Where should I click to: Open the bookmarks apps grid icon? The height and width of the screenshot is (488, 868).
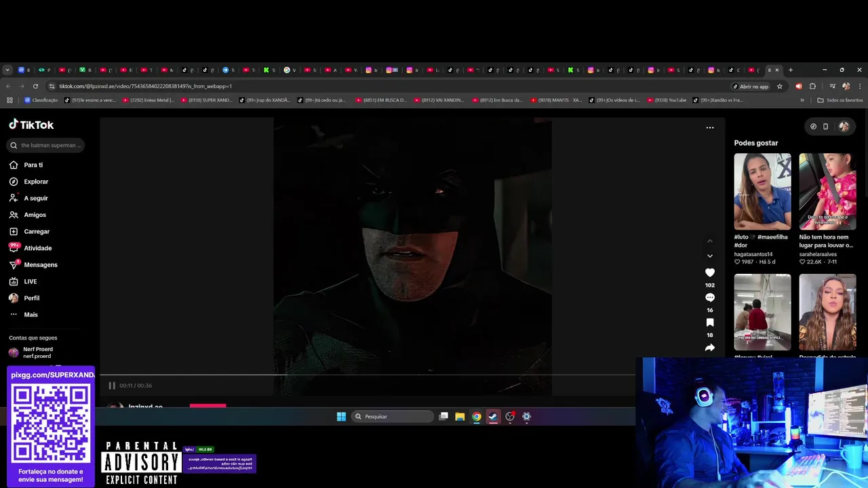pos(9,100)
